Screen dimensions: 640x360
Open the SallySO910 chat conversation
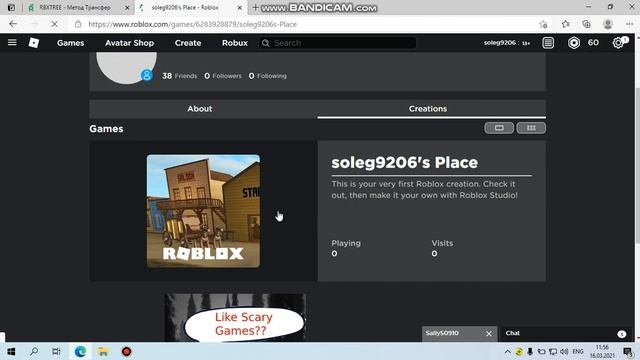tap(442, 333)
